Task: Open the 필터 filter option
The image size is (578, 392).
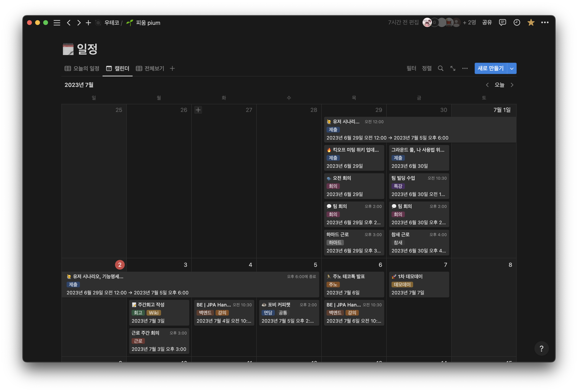Action: 411,68
